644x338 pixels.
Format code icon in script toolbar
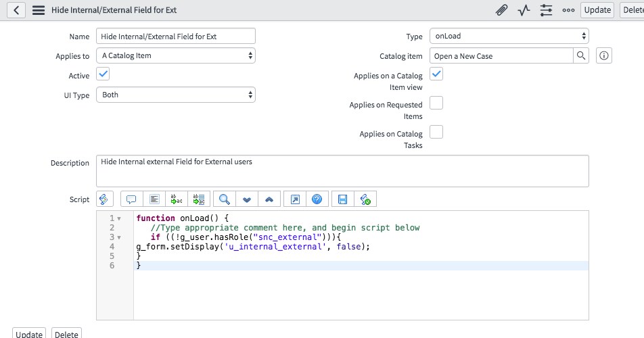coord(154,199)
